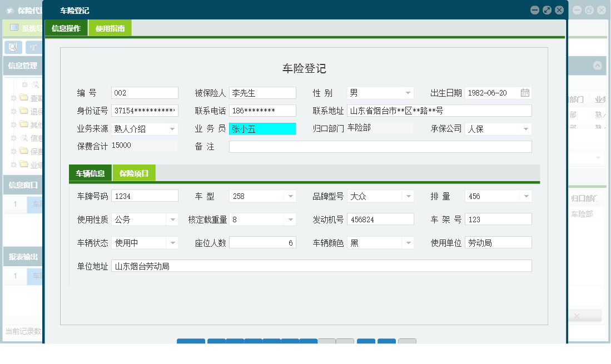Click the second toolbar icon next to the magnifier
The image size is (611, 364).
(x=34, y=48)
